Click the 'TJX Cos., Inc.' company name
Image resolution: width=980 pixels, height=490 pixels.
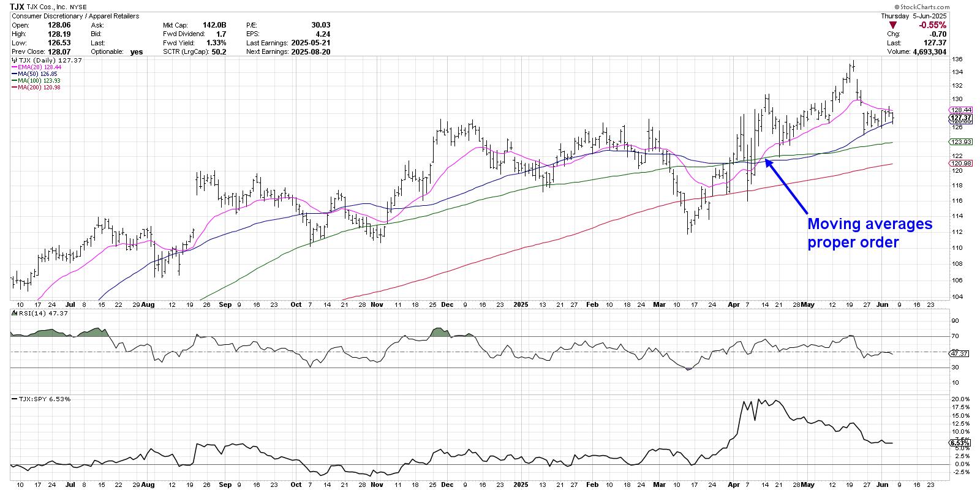point(47,7)
